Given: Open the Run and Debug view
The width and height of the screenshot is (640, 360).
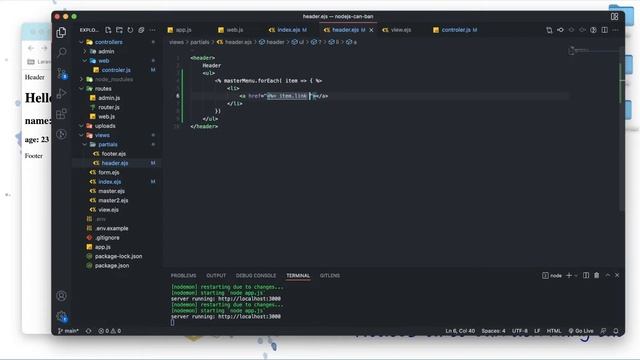Looking at the screenshot, I should point(62,93).
